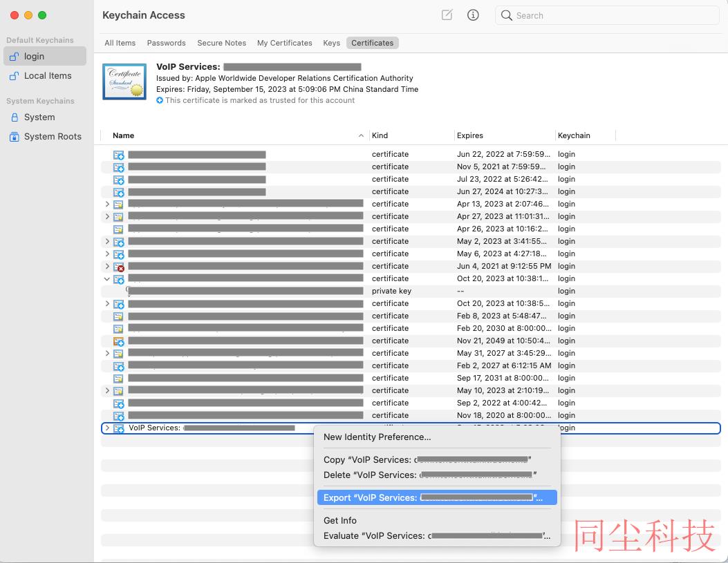Click the Search field in the toolbar
The width and height of the screenshot is (728, 563).
[607, 15]
